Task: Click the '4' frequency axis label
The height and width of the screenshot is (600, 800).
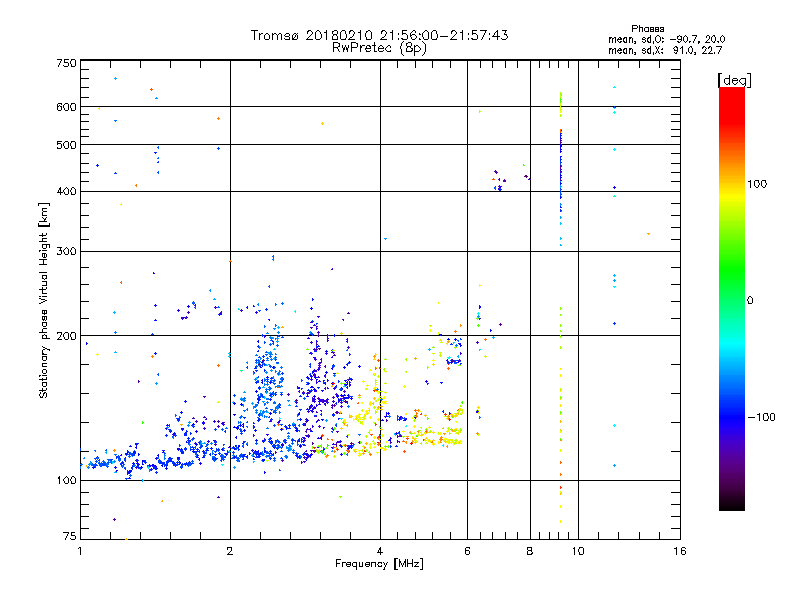Action: coord(380,551)
